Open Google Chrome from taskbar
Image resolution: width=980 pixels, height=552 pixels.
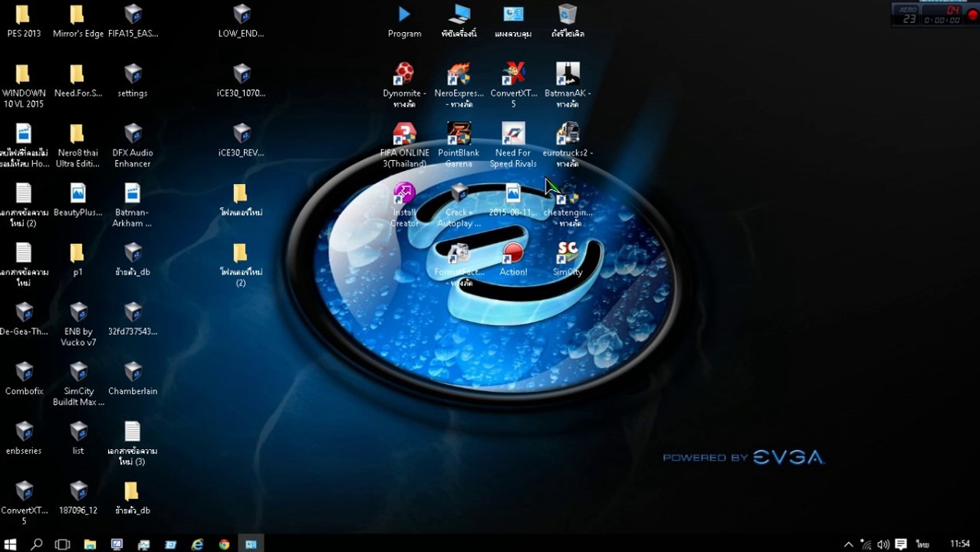[224, 544]
